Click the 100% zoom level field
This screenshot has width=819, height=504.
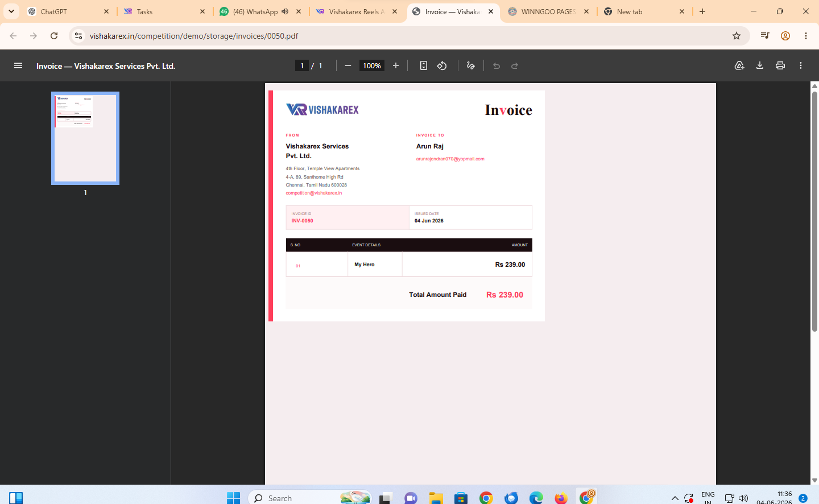click(372, 65)
